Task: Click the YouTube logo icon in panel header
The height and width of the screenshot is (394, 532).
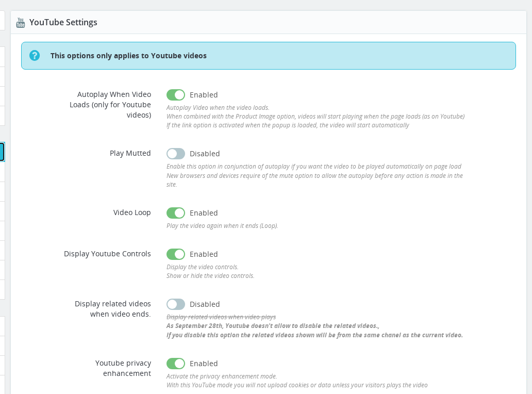Action: (x=21, y=22)
